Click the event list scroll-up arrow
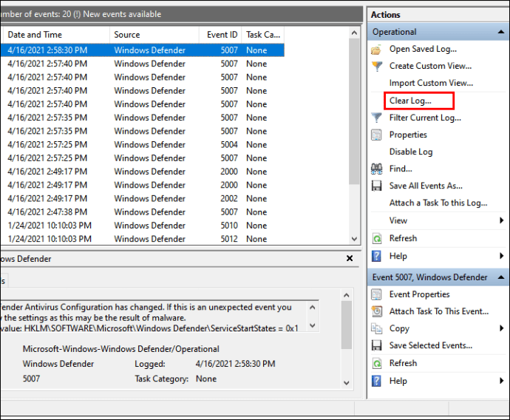The width and height of the screenshot is (510, 420). 355,33
